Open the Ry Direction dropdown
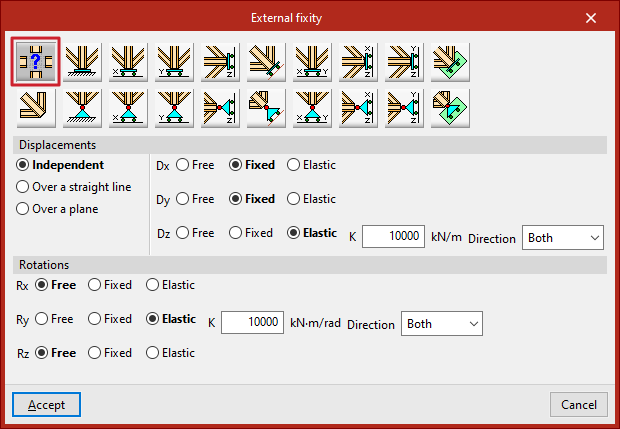 (442, 323)
